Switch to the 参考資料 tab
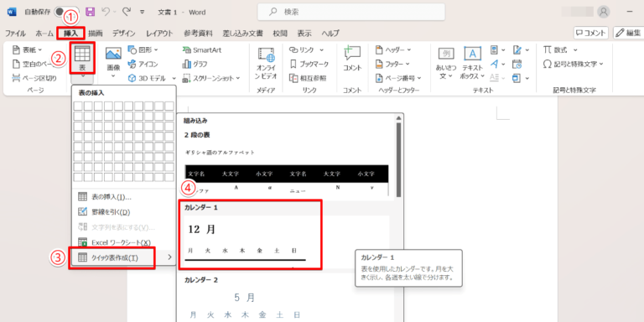The image size is (644, 322). (198, 34)
